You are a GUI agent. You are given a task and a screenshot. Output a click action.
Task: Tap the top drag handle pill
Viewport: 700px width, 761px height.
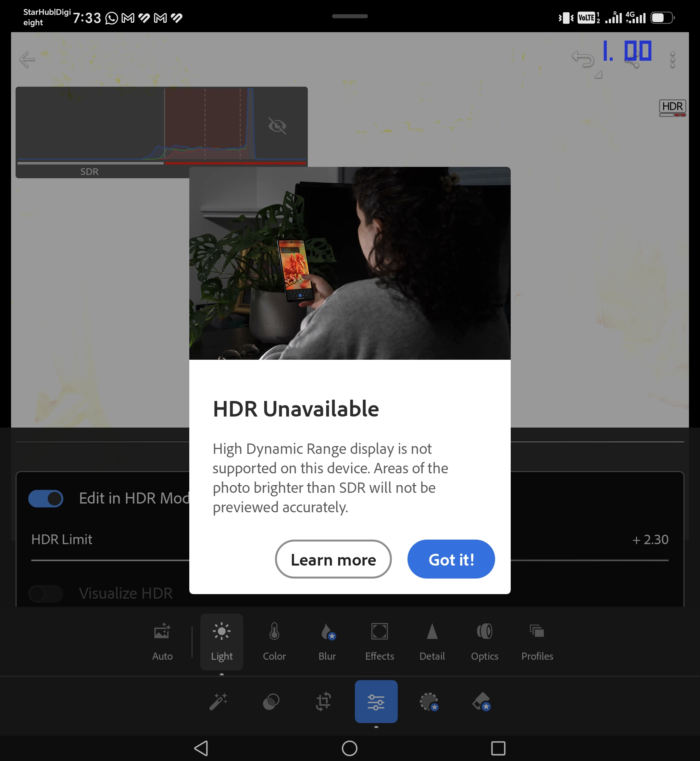pyautogui.click(x=350, y=16)
